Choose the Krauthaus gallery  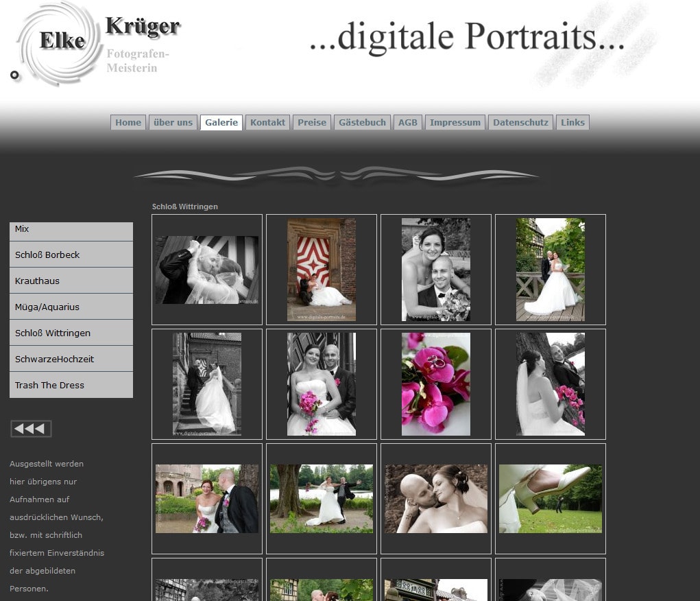tap(71, 281)
